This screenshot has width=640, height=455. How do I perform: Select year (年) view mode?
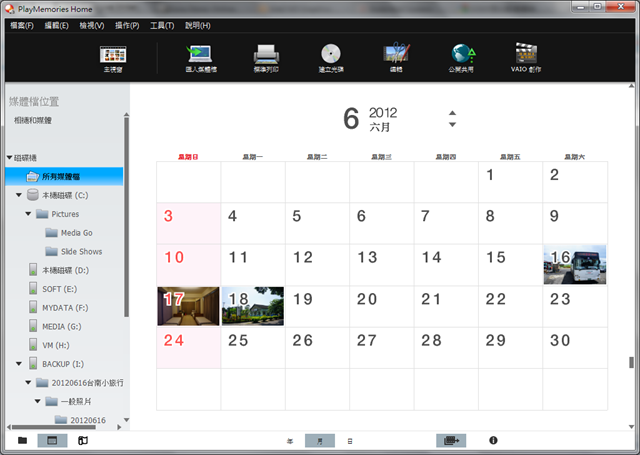click(x=290, y=441)
